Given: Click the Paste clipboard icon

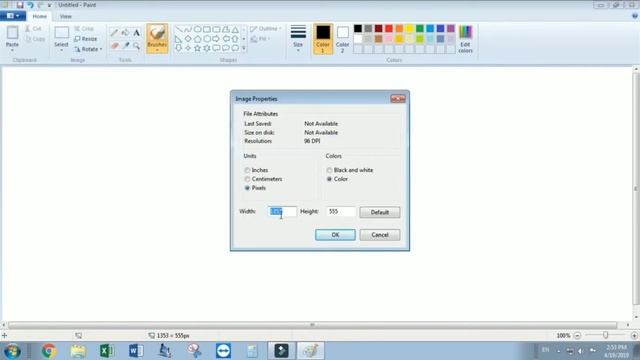Looking at the screenshot, I should click(12, 33).
